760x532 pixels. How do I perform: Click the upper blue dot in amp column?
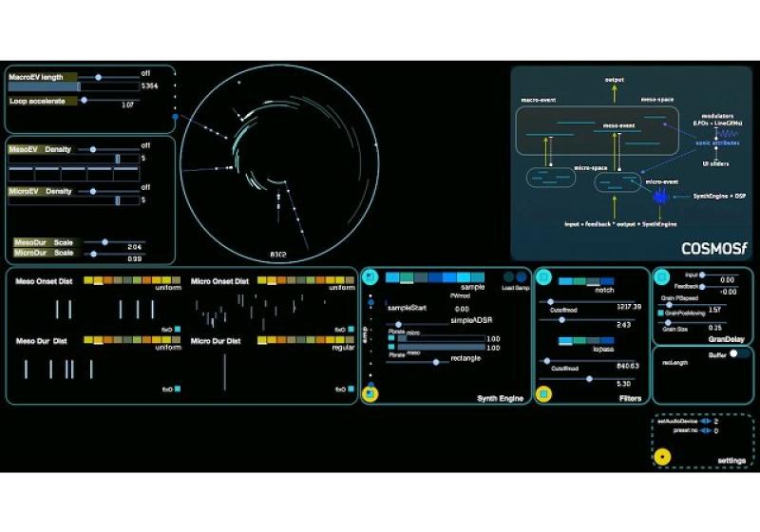point(370,302)
